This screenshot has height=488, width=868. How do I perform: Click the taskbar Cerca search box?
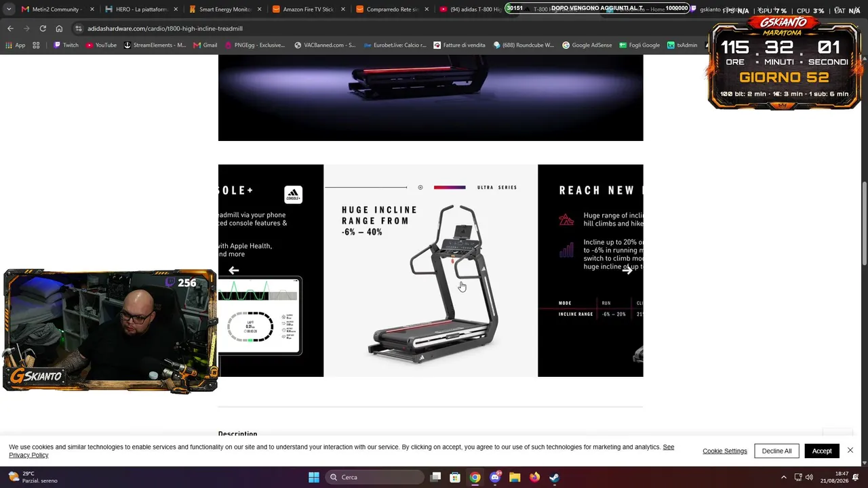[x=374, y=477]
